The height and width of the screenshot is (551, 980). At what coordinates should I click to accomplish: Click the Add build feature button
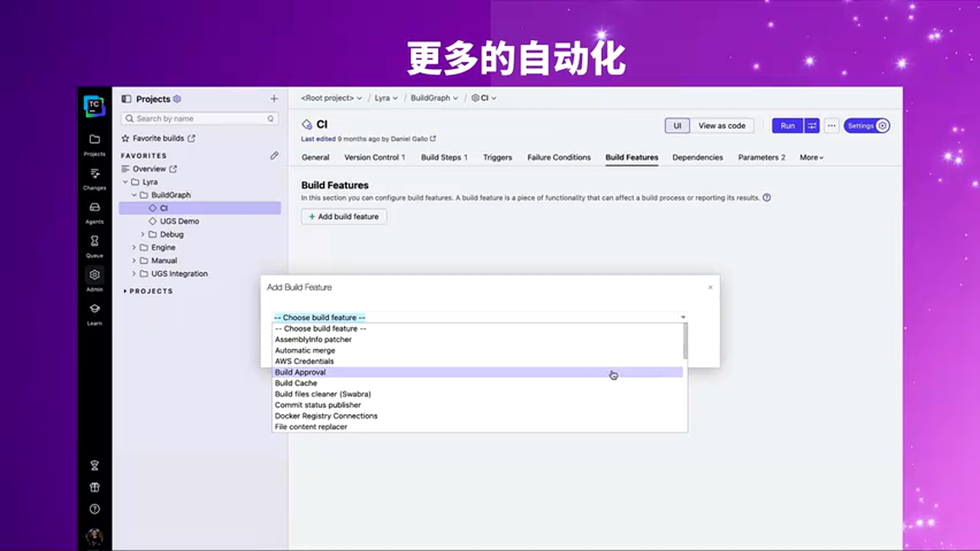coord(343,217)
